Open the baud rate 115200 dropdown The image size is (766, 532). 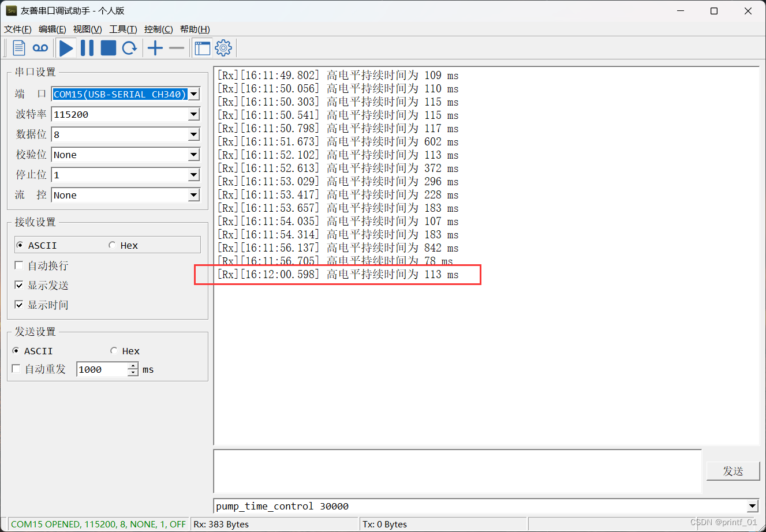pos(194,114)
